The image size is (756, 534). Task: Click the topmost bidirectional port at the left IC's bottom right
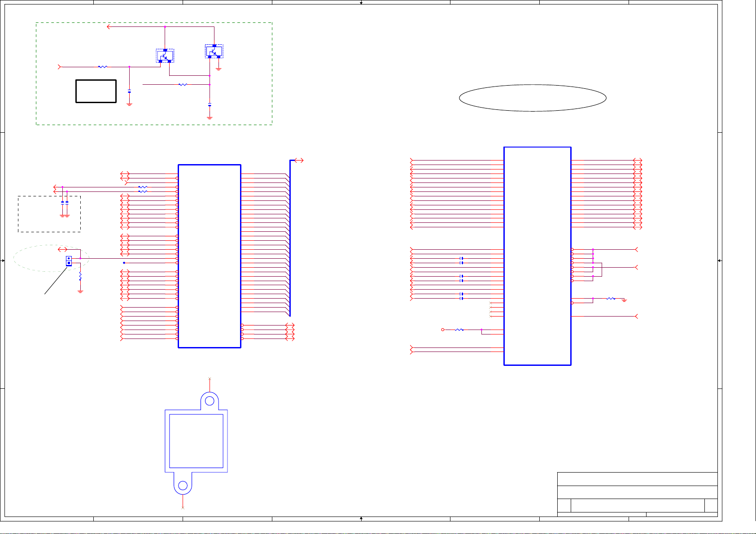click(290, 325)
